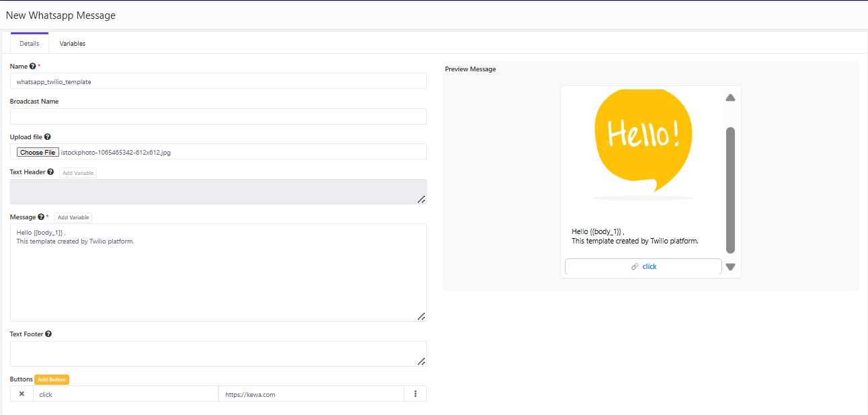Switch to the Variables tab
The width and height of the screenshot is (868, 415).
[73, 44]
